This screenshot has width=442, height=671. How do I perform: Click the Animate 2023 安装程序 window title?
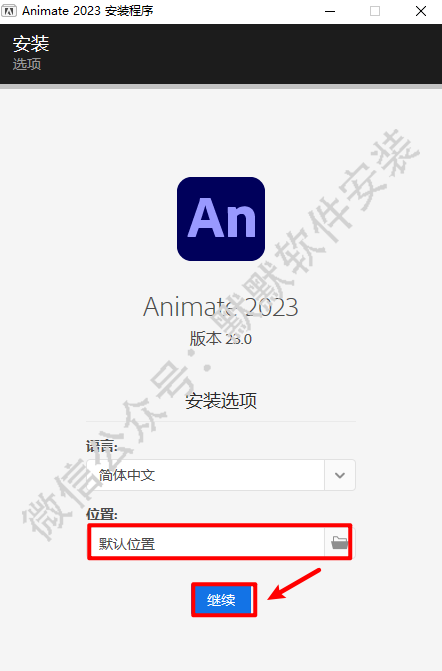pos(88,11)
